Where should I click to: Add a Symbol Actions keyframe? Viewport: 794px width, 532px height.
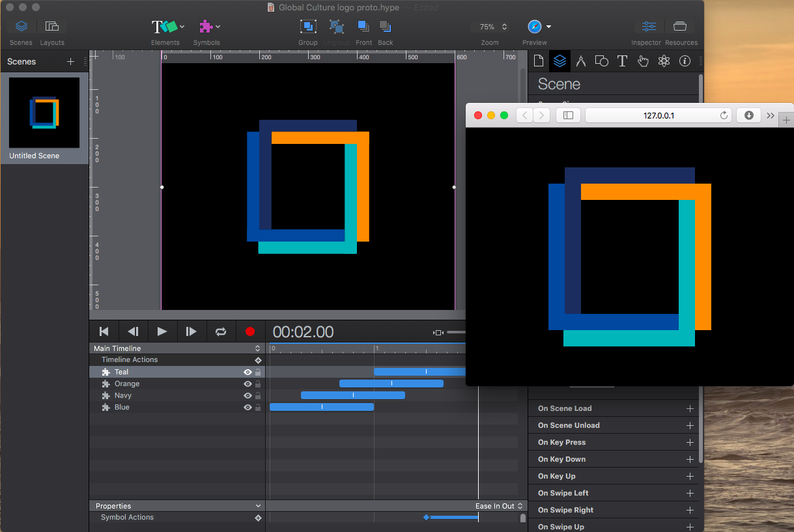click(x=258, y=518)
